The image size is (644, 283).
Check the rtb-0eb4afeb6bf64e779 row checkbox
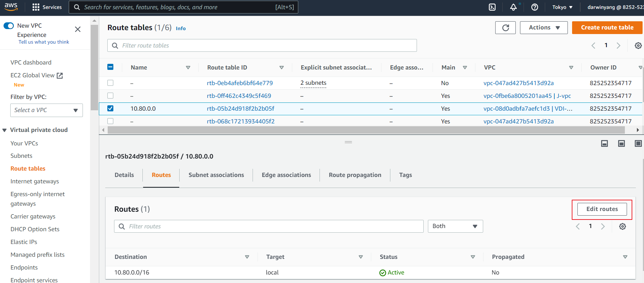(x=111, y=83)
